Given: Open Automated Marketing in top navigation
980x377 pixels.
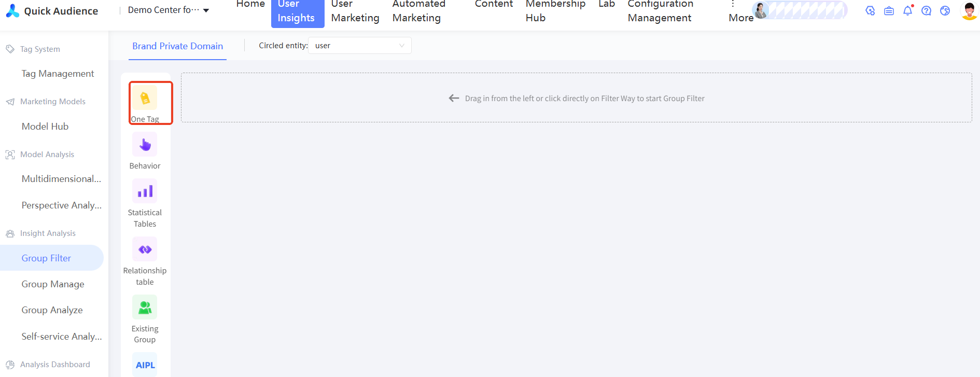Looking at the screenshot, I should click(418, 11).
